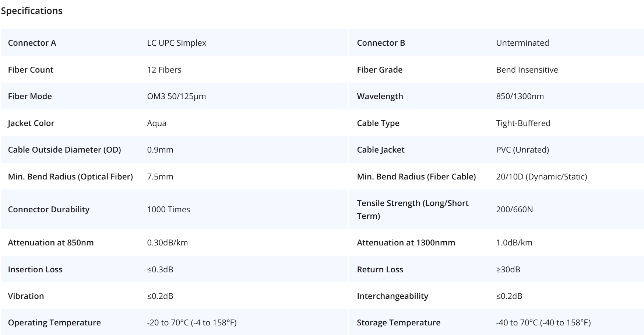Click the 1000 Times connector durability value
The height and width of the screenshot is (335, 644).
[169, 209]
